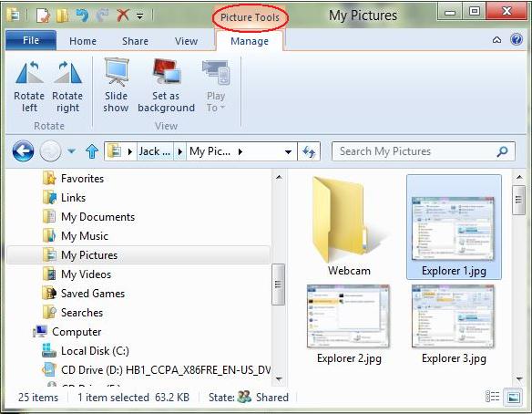Expand the arrow between Jack and My Pic
This screenshot has width=532, height=414.
point(180,151)
